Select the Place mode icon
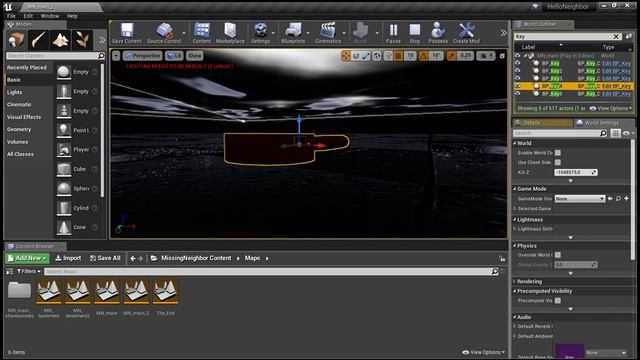640x360 pixels. coord(16,40)
